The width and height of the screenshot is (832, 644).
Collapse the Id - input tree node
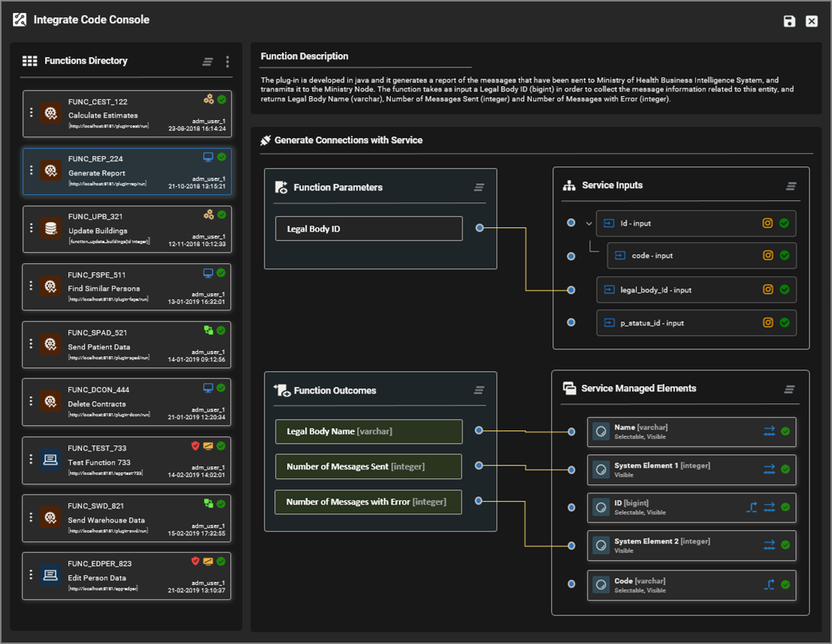click(589, 223)
